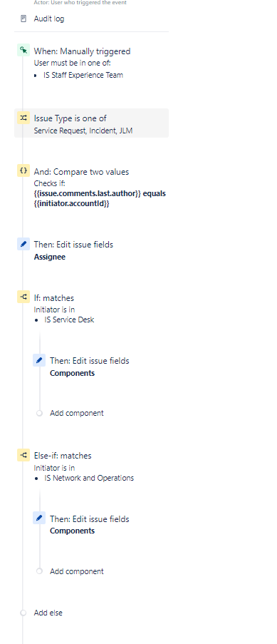Click the Else-if: matches branch icon
The height and width of the screenshot is (644, 277).
coord(23,455)
